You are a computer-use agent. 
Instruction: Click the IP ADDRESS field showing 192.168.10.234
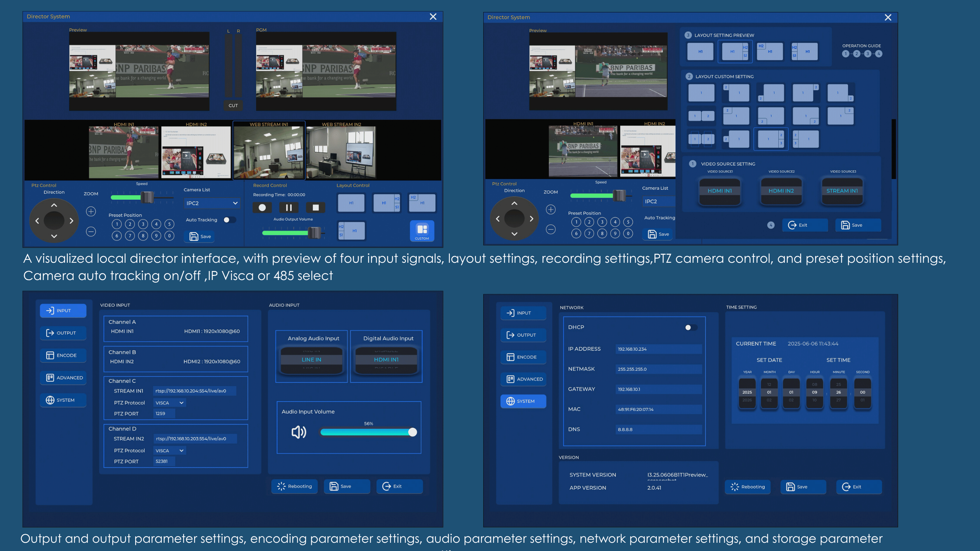(x=659, y=349)
